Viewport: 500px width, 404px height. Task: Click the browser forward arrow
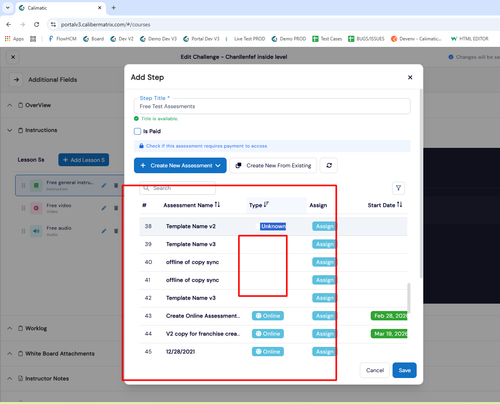(22, 24)
